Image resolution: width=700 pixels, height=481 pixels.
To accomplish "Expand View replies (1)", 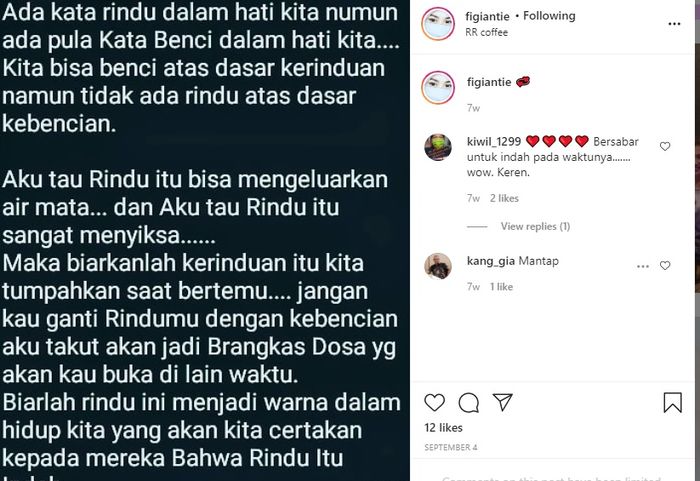I will tap(535, 226).
